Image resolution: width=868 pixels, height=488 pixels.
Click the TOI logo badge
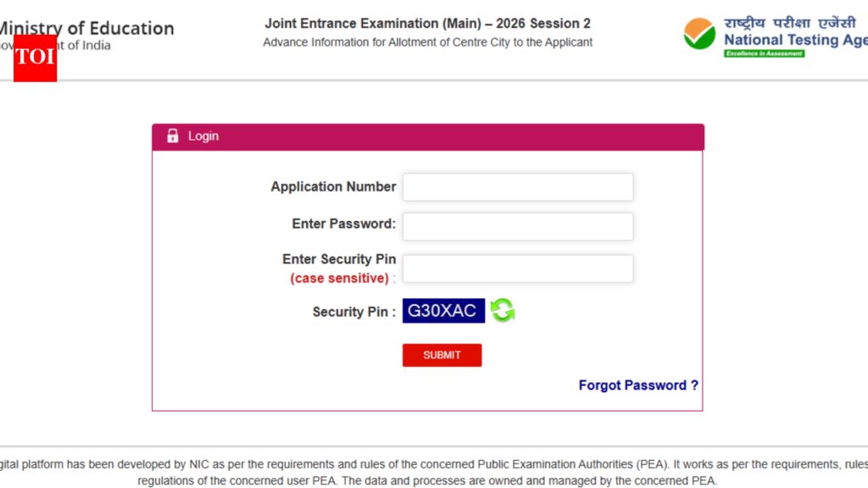[33, 57]
